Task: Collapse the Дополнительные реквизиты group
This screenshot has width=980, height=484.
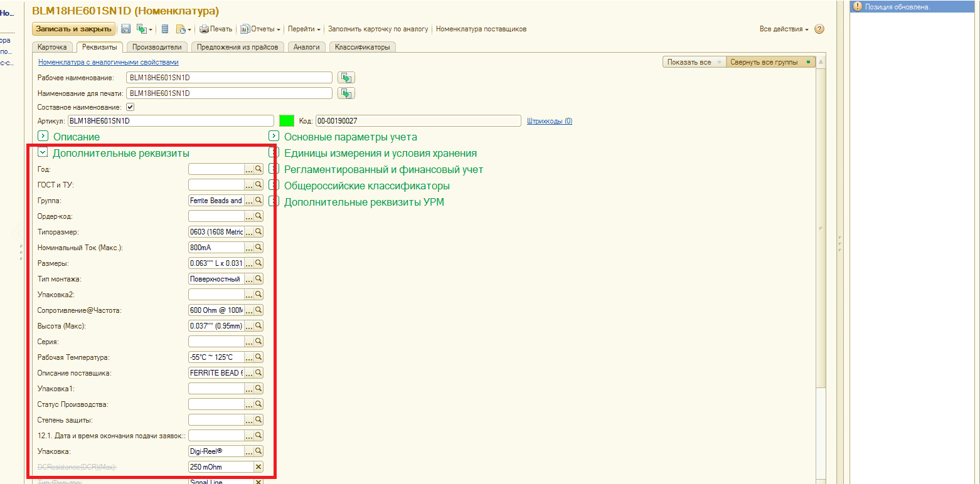Action: pyautogui.click(x=43, y=152)
